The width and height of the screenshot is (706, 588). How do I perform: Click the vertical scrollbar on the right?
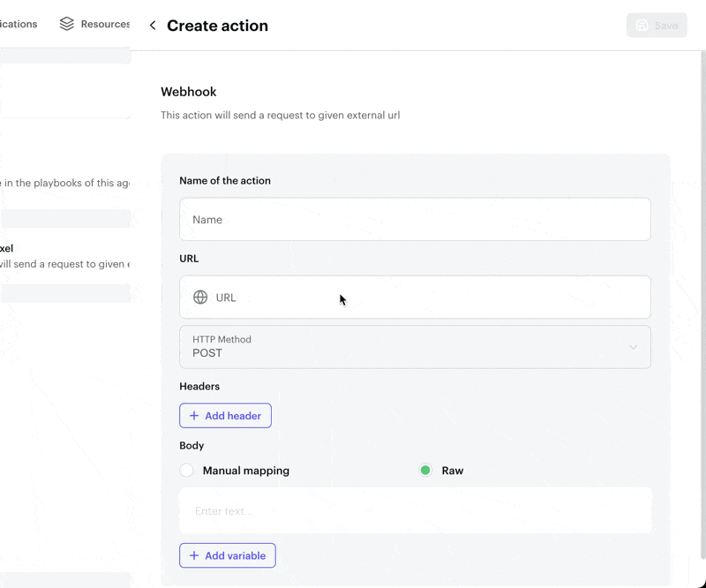[x=702, y=306]
